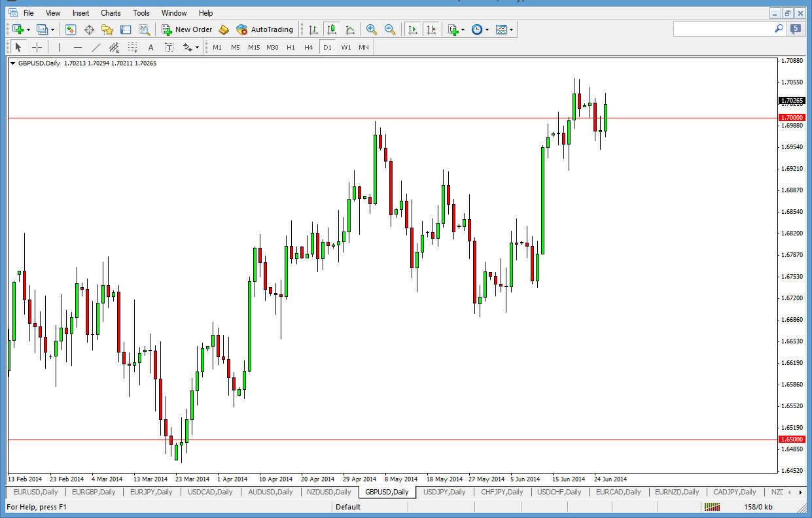Screen dimensions: 812x518
Task: Open the Charts menu
Action: pos(110,12)
